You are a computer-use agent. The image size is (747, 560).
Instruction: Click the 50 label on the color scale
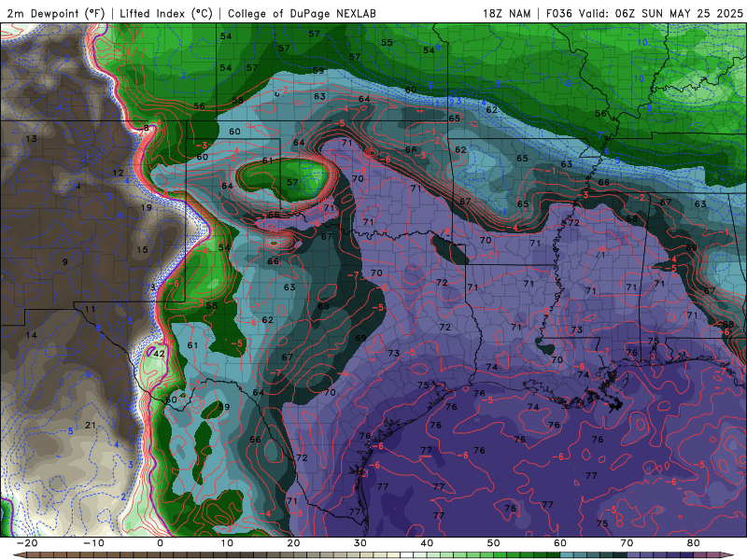click(494, 543)
